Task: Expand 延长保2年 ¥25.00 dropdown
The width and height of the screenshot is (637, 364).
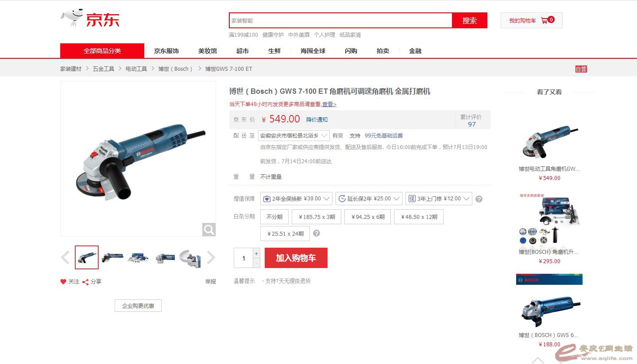Action: click(x=369, y=199)
